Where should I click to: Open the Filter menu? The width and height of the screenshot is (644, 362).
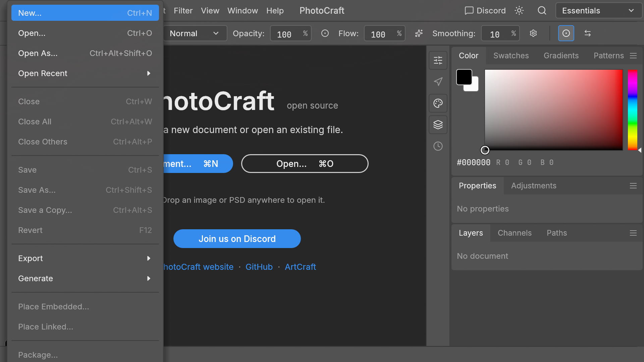click(183, 11)
